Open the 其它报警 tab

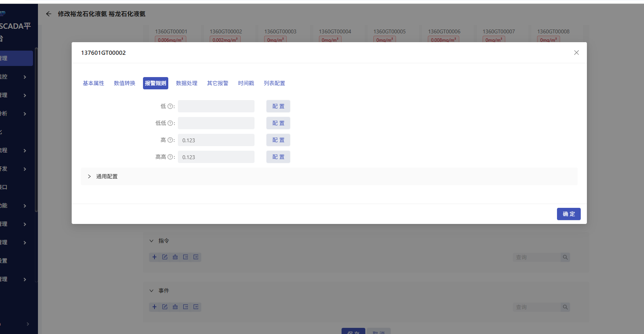(x=218, y=83)
